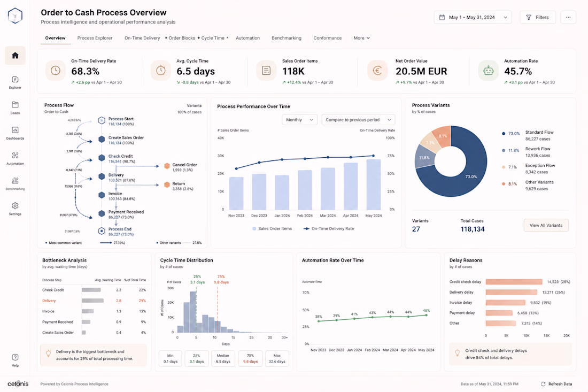Screen dimensions: 588x392
Task: Expand the More tab dropdown
Action: (361, 38)
